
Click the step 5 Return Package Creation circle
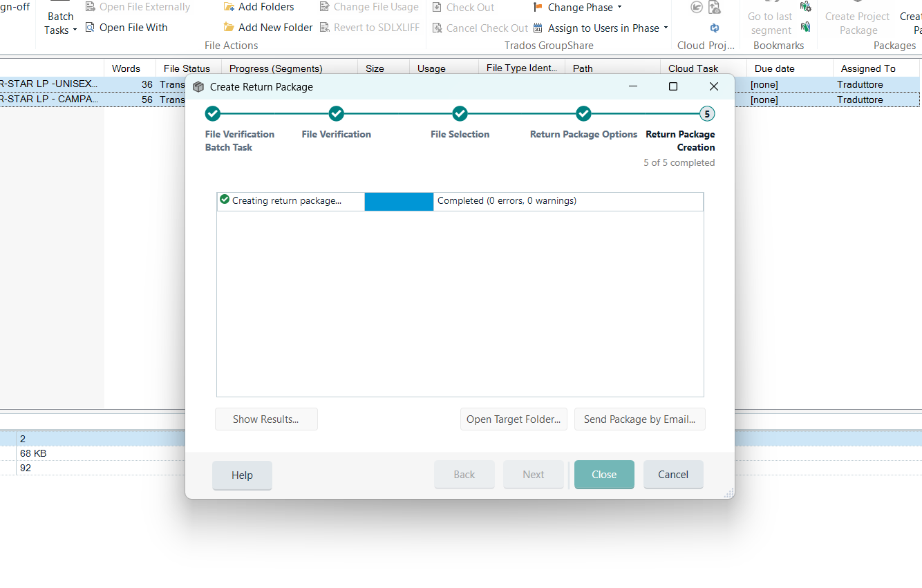[x=707, y=113]
